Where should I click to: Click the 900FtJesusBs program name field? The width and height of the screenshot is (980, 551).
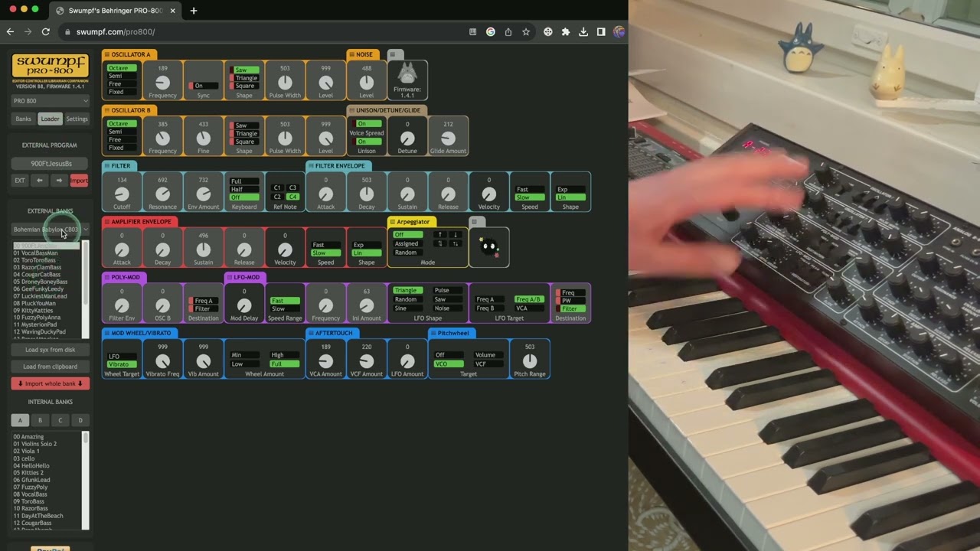(x=50, y=164)
